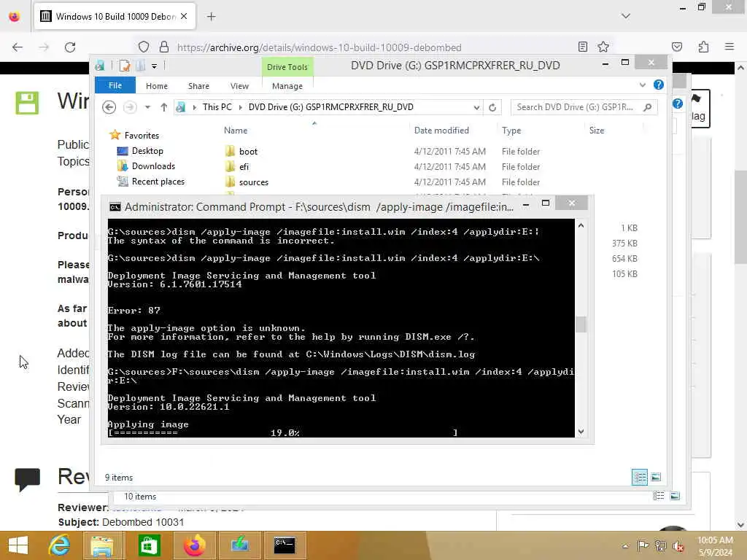Go up one folder level in Explorer
This screenshot has height=560, width=747.
164,107
